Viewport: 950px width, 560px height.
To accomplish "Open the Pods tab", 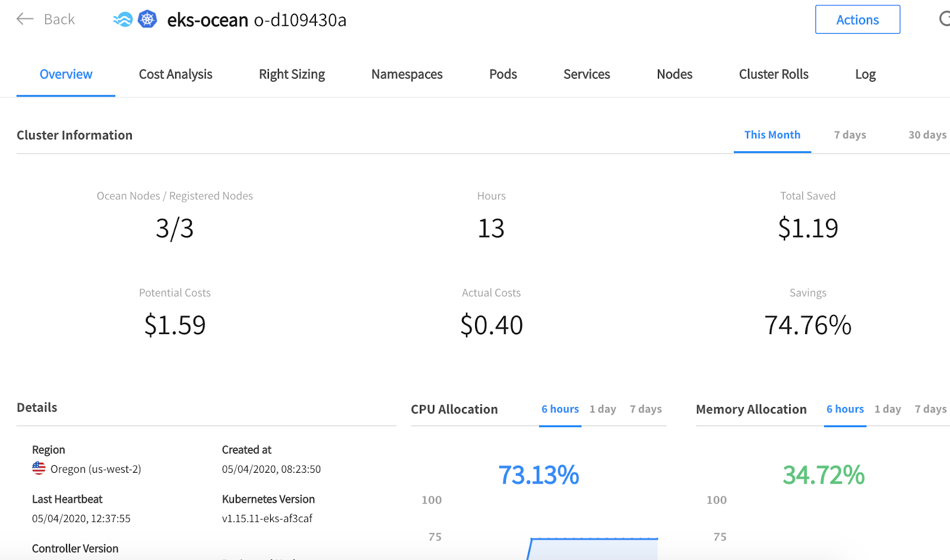I will [x=503, y=74].
